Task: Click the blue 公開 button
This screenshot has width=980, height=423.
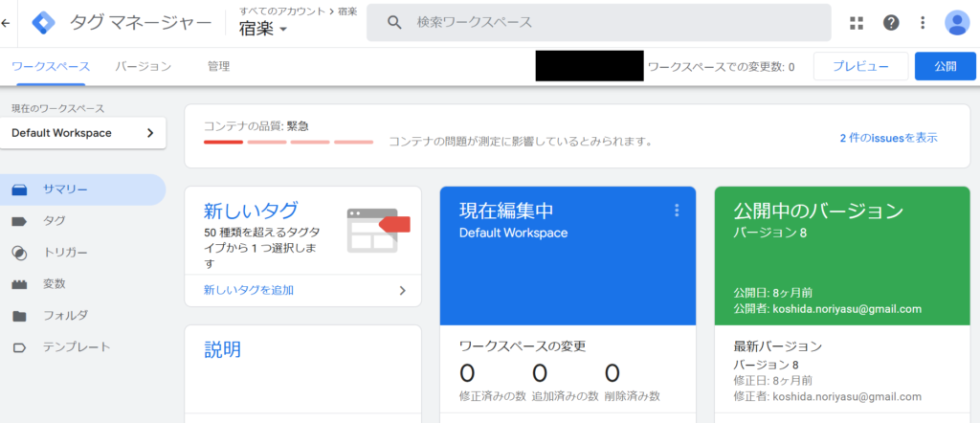Action: [945, 66]
